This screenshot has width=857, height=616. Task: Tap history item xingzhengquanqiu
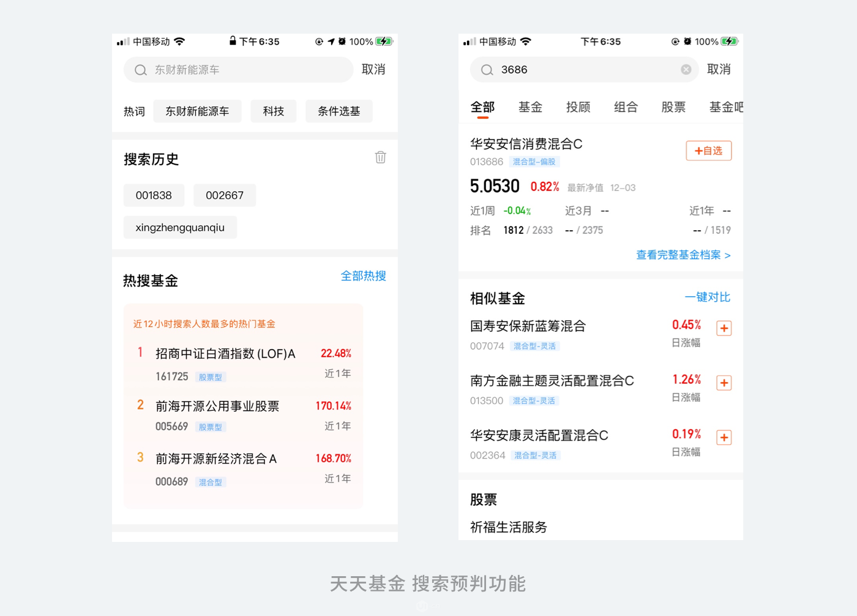tap(180, 227)
